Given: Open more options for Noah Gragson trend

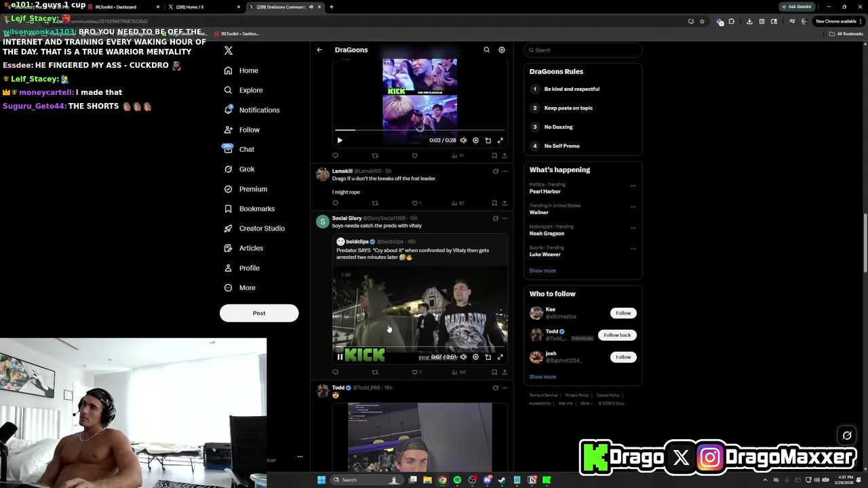Looking at the screenshot, I should tap(633, 227).
